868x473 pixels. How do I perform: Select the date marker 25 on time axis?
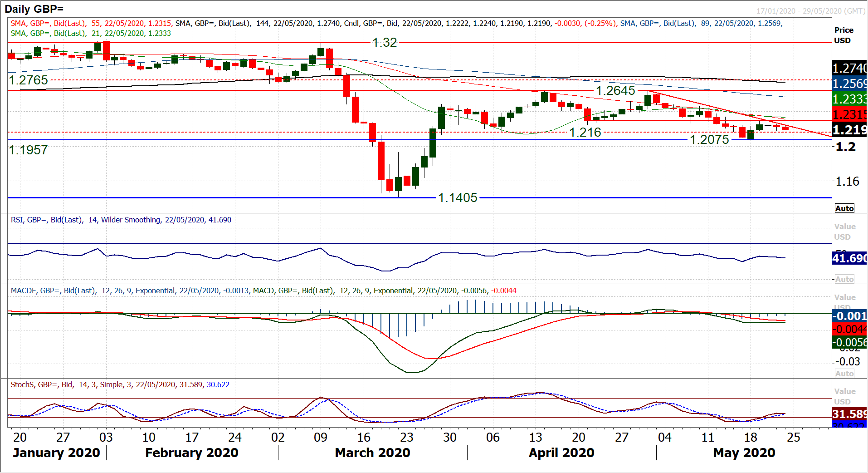coord(793,438)
